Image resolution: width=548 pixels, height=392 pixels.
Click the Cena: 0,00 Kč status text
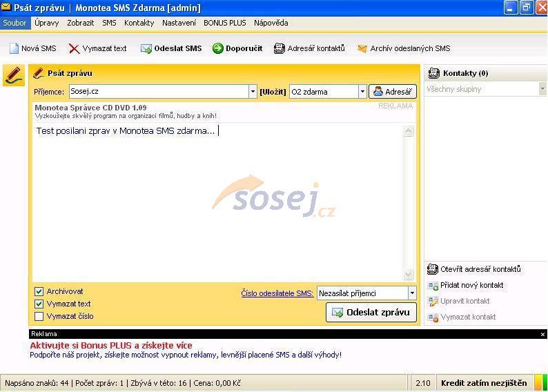tap(217, 383)
